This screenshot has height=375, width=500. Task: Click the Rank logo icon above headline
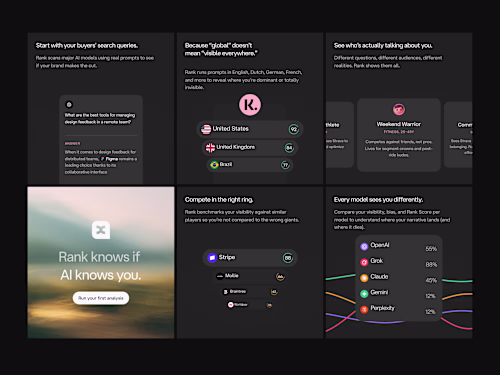click(x=101, y=230)
